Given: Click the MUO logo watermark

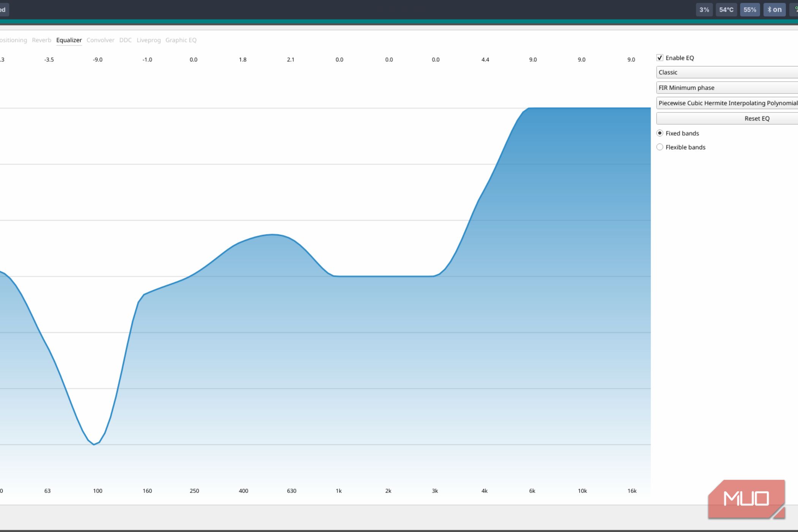Looking at the screenshot, I should 747,499.
